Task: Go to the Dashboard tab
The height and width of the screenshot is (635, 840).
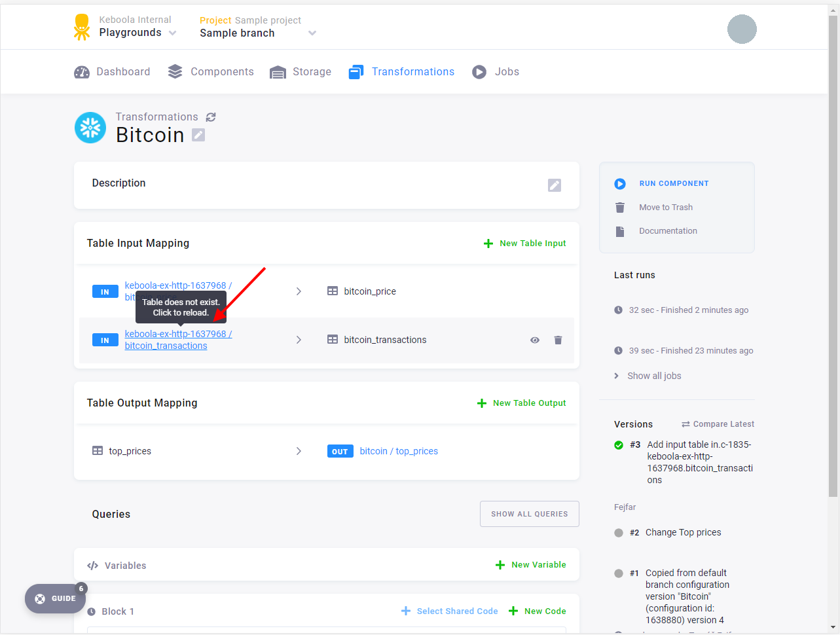Action: click(112, 72)
